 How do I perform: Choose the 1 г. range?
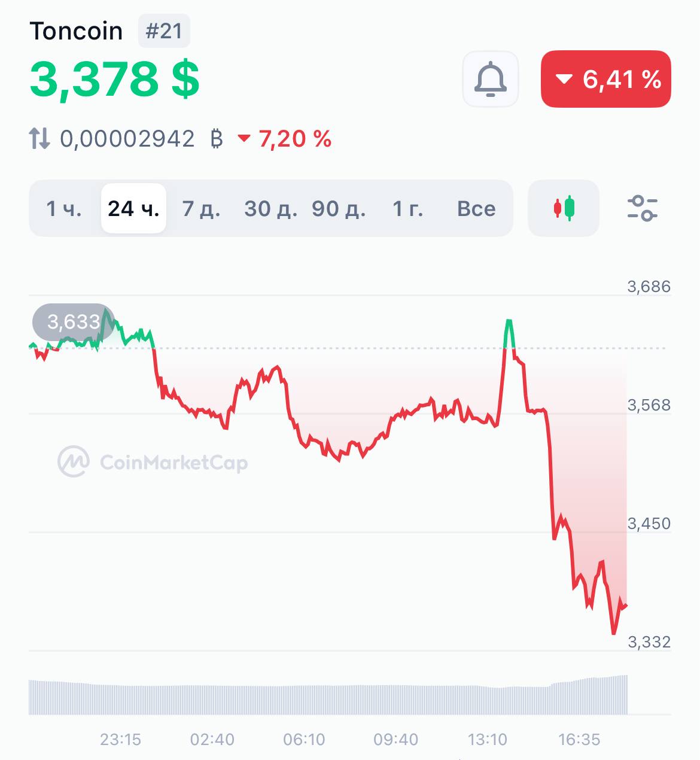pos(407,208)
